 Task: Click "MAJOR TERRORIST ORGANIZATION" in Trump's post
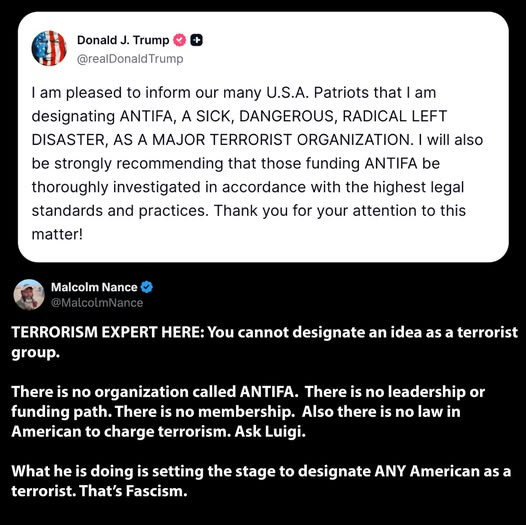click(282, 140)
